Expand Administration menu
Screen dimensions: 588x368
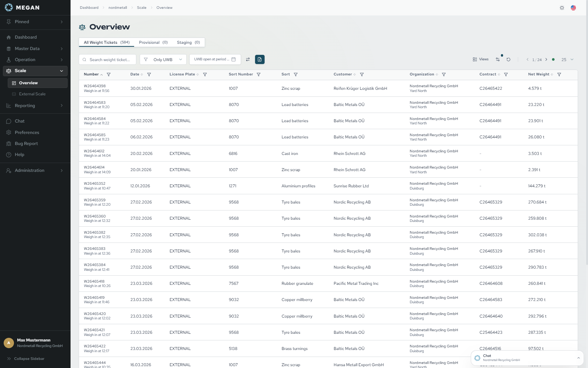tap(35, 170)
